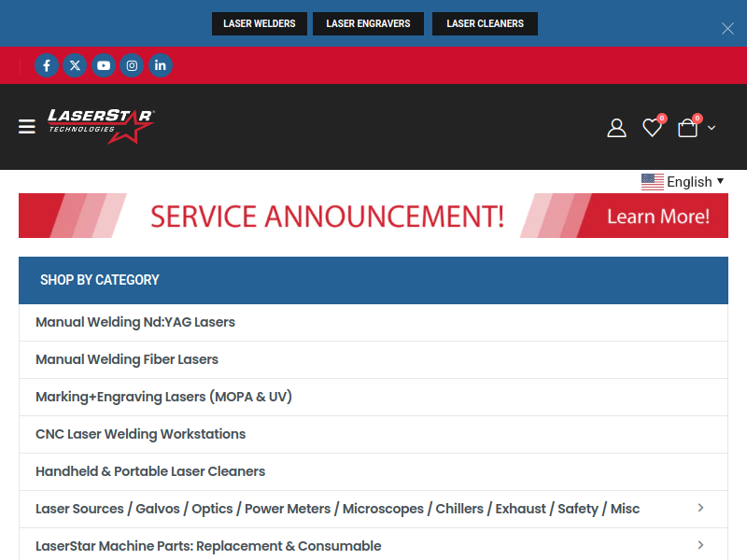The height and width of the screenshot is (560, 747).
Task: Expand the LaserStar Machine Parts chevron
Action: (700, 545)
